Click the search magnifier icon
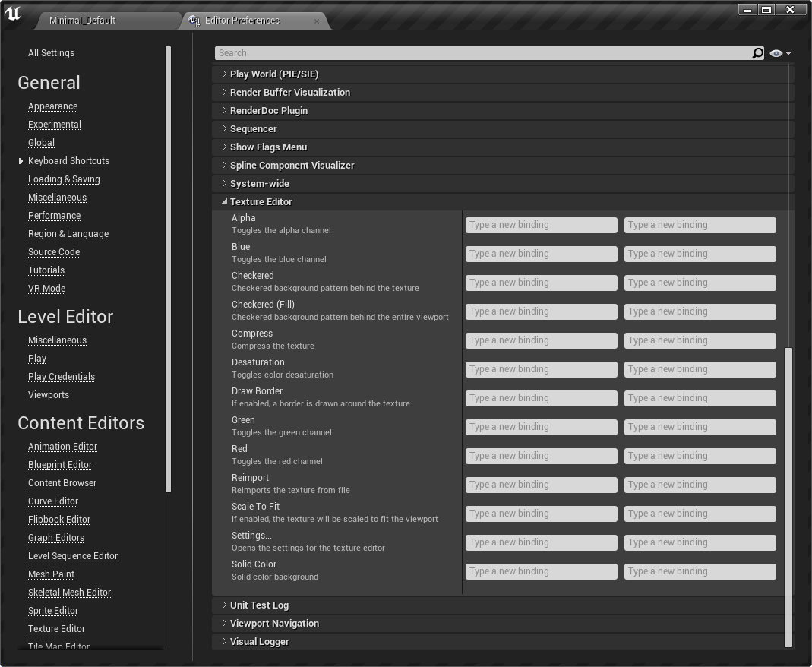This screenshot has height=667, width=812. coord(757,53)
